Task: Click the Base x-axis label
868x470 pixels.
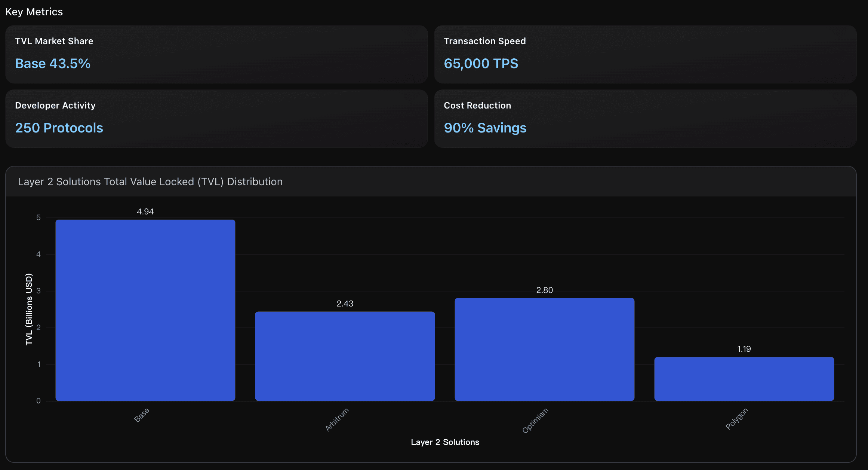Action: [142, 415]
